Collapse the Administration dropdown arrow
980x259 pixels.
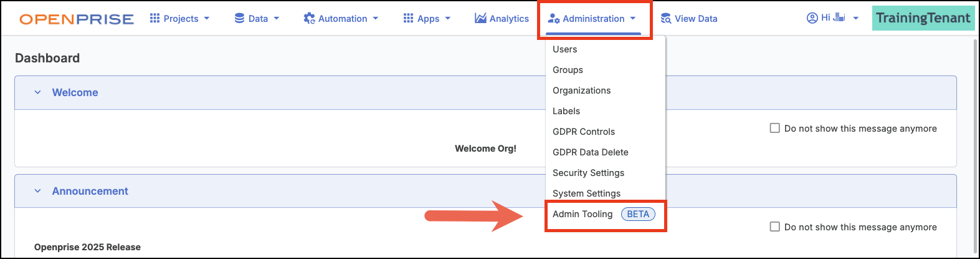click(x=633, y=19)
